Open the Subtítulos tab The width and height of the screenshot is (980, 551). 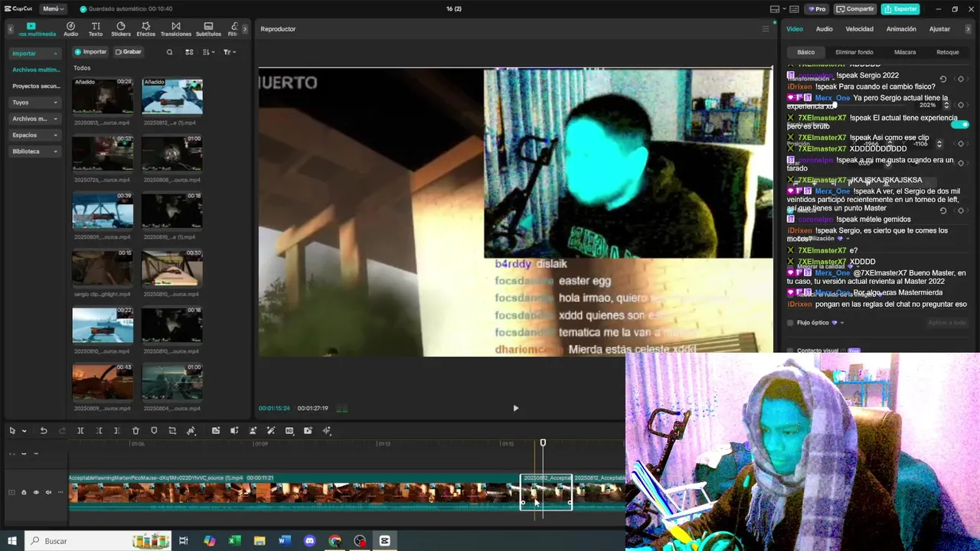pyautogui.click(x=208, y=29)
